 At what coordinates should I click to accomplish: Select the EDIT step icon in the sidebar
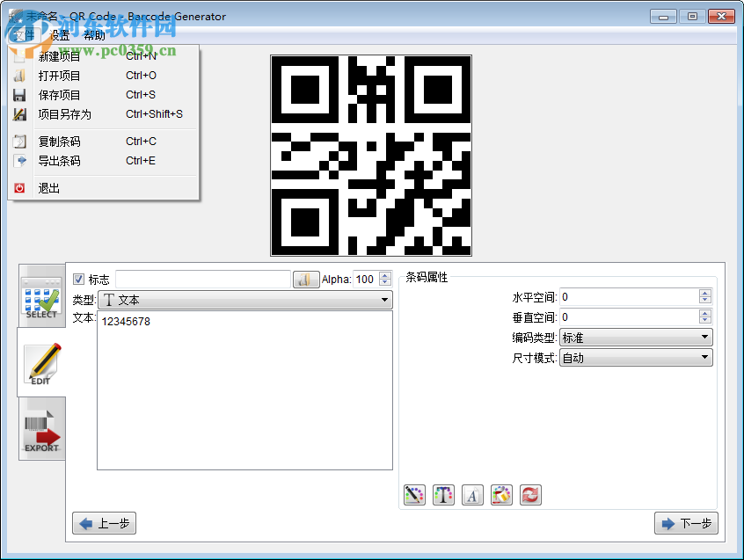pyautogui.click(x=41, y=363)
